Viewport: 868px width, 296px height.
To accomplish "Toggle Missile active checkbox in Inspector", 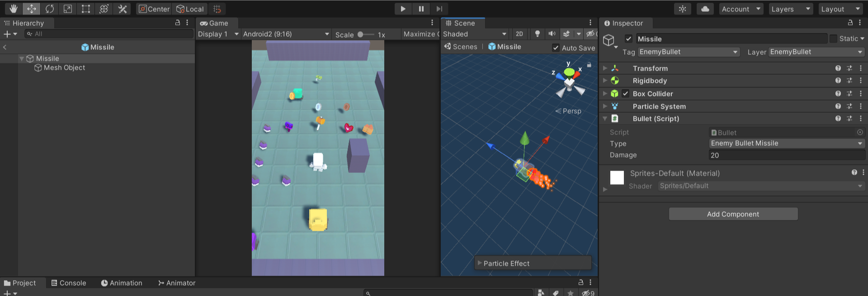I will coord(628,38).
